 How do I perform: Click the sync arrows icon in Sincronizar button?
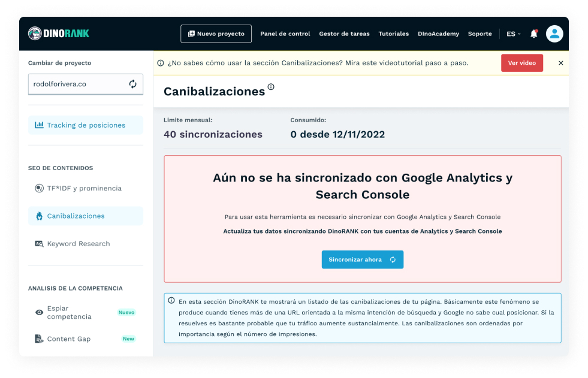[x=393, y=259]
